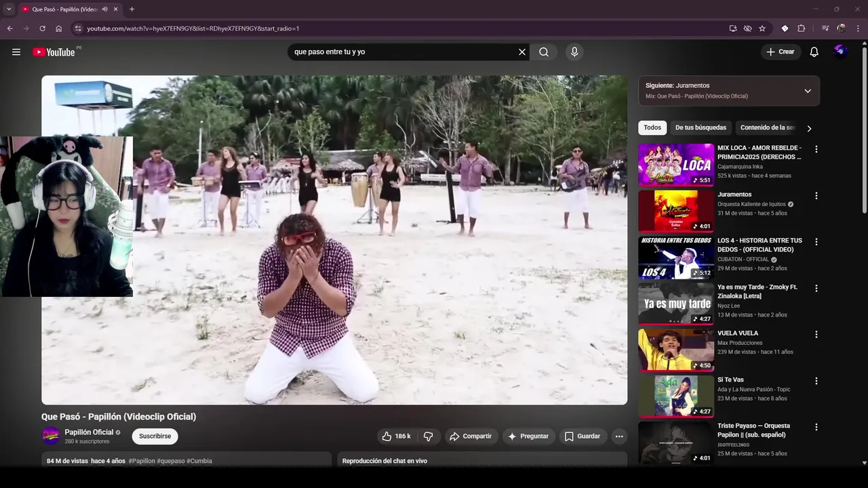Open options for Triste Payaso video
868x488 pixels.
[x=816, y=427]
